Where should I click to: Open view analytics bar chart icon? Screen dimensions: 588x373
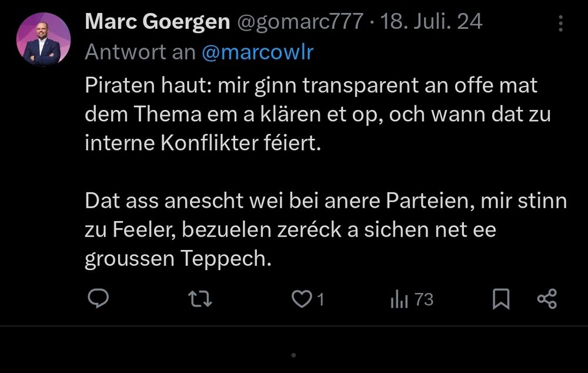tap(399, 300)
